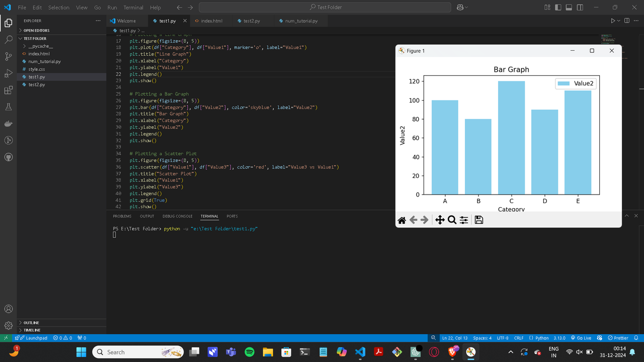Open the Manage gear icon

(x=8, y=325)
